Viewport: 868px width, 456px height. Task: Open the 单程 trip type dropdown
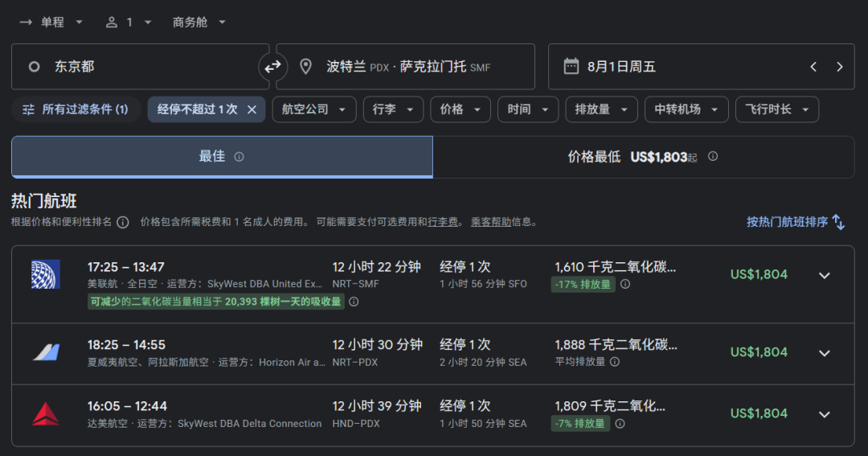51,23
